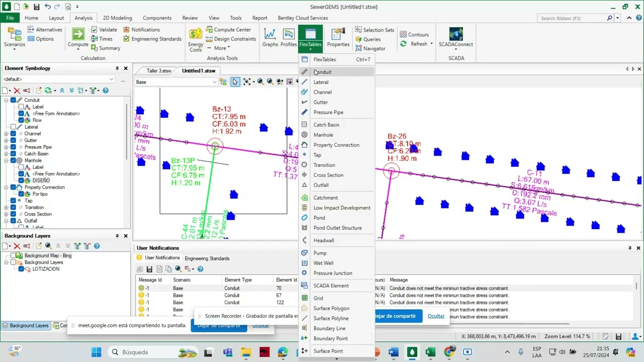Image resolution: width=644 pixels, height=362 pixels.
Task: Choose Catchment from the FlexTables menu
Action: click(337, 198)
